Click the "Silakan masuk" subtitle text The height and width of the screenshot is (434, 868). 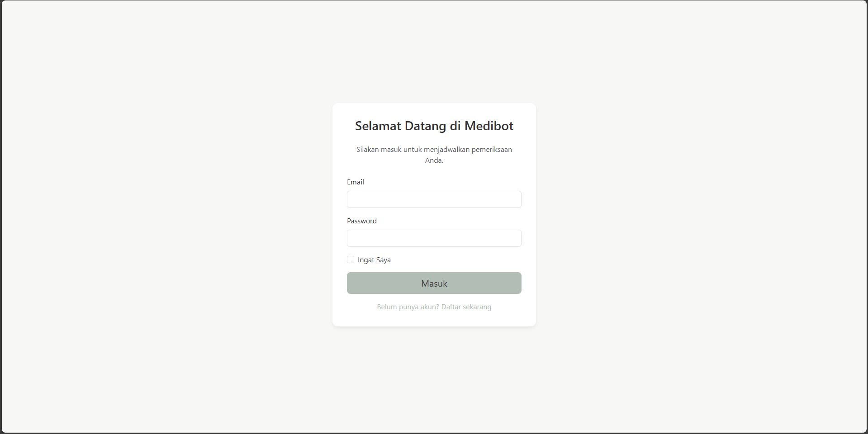[x=434, y=150]
